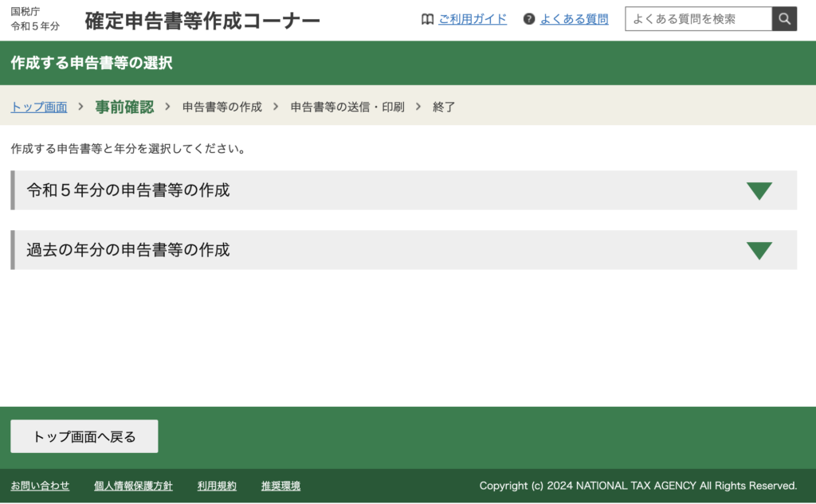Screen dimensions: 816x504
Task: Open the 推奨環境 footer link
Action: 280,486
